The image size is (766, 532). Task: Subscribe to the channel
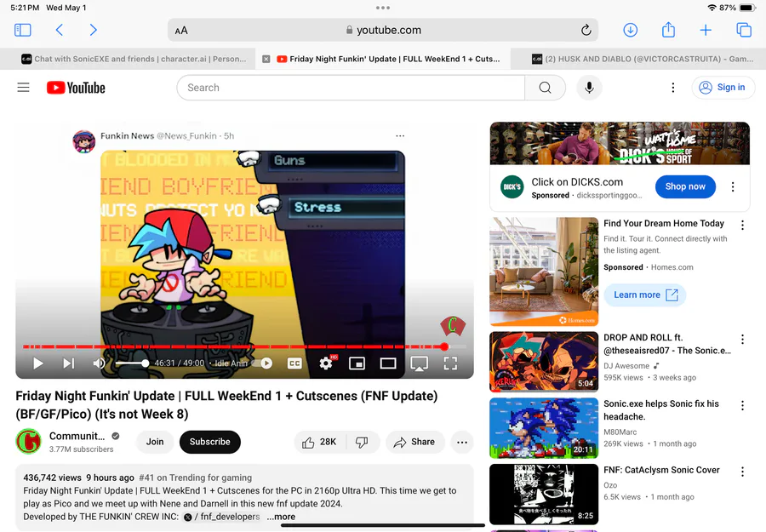209,442
